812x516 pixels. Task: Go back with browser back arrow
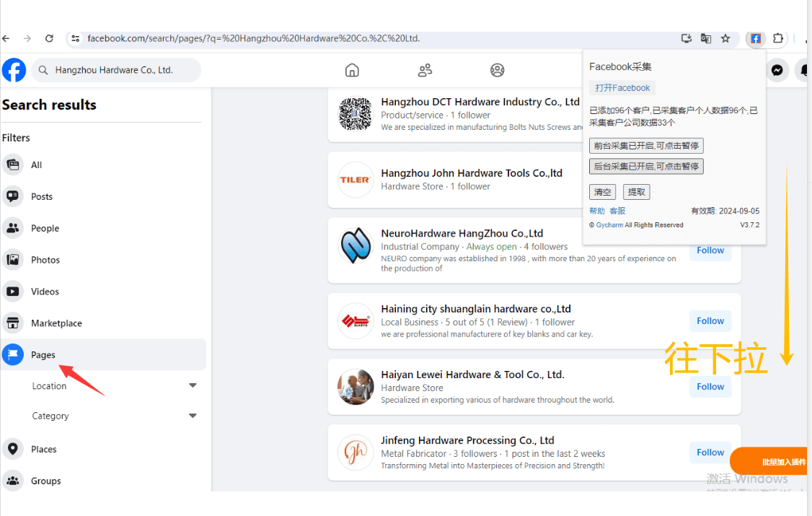pos(6,38)
